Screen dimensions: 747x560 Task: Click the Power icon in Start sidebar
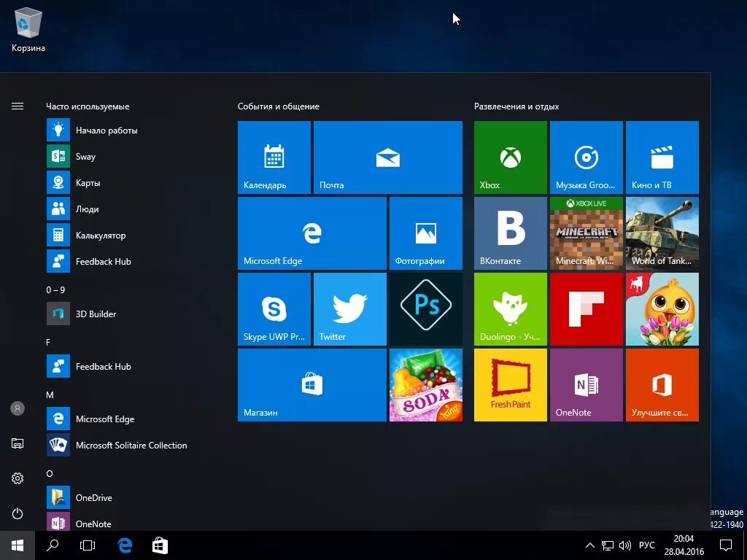18,513
